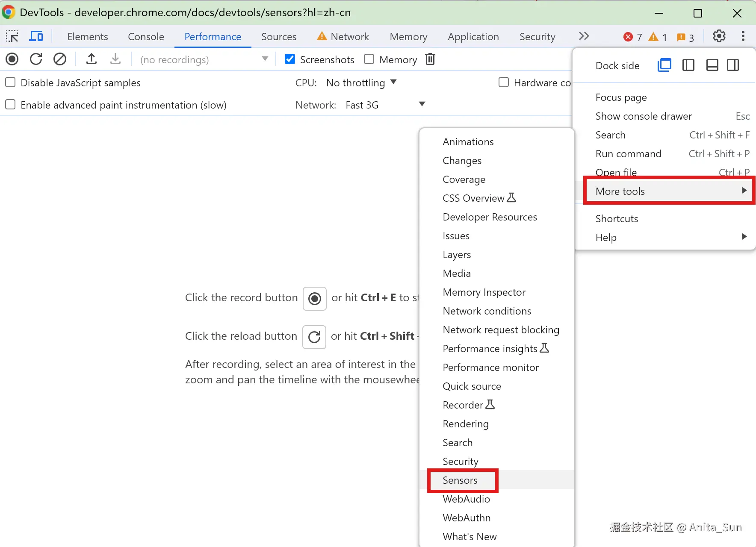Click the yellow warning count badge
The width and height of the screenshot is (756, 547).
[658, 37]
